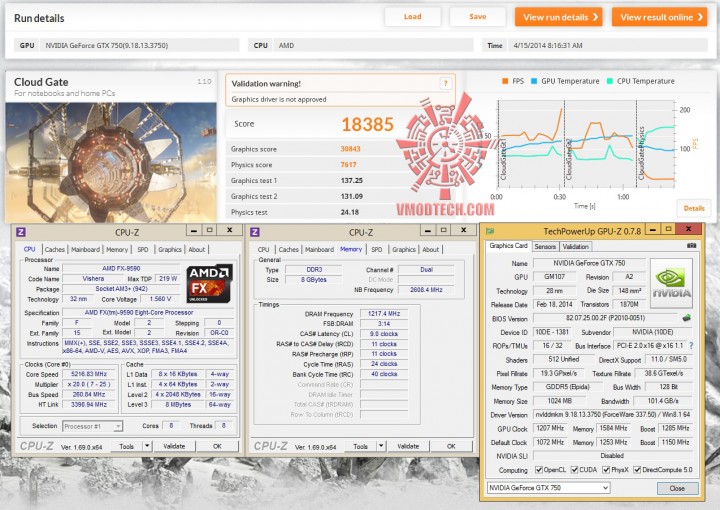Click the right CPU-Z window's Z icon

tap(255, 232)
